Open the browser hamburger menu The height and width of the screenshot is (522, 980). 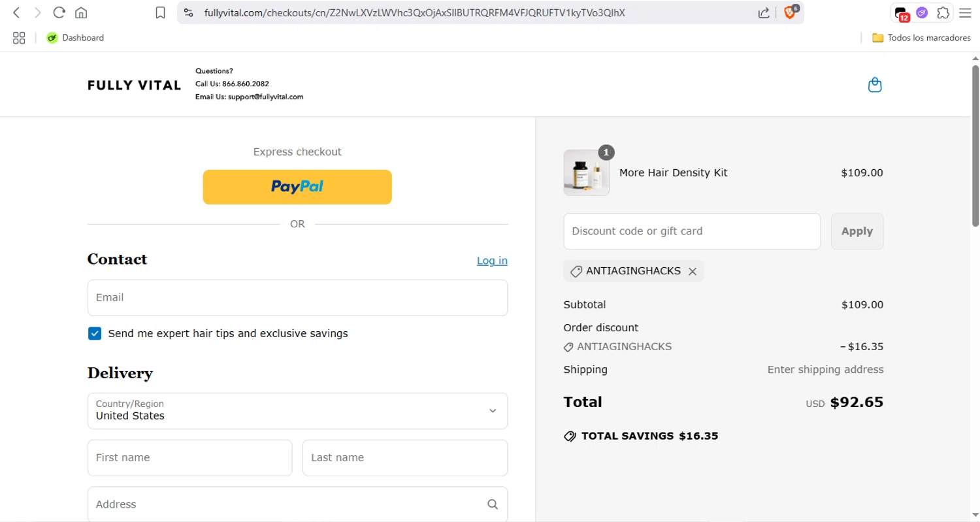point(965,12)
